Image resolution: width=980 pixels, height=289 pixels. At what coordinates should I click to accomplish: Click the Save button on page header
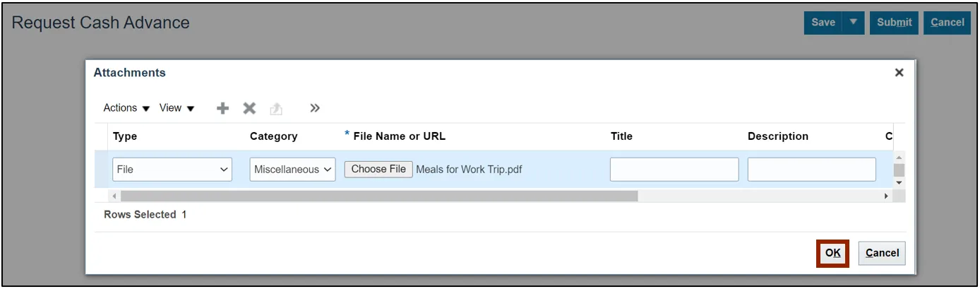823,23
